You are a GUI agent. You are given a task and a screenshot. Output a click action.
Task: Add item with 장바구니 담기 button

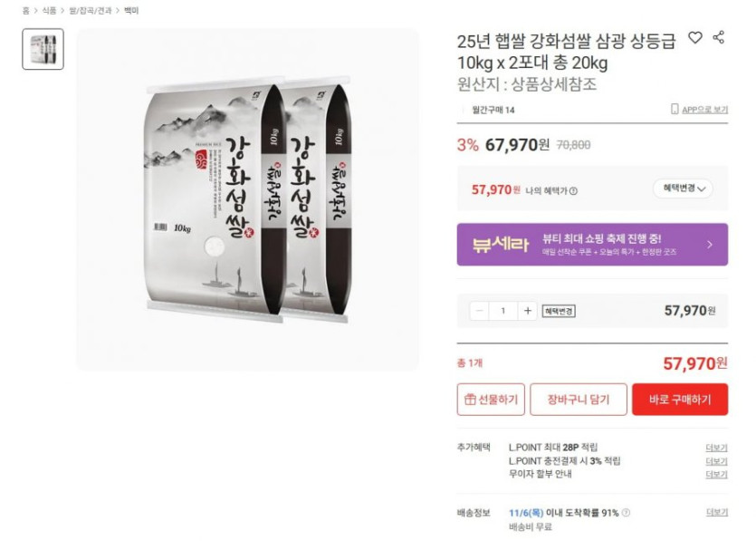[x=579, y=400]
